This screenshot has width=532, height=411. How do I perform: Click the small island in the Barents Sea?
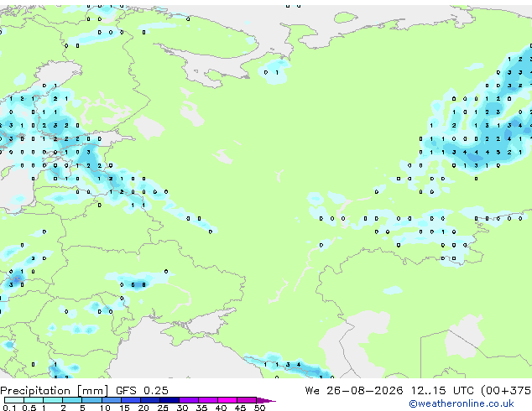coord(346,17)
